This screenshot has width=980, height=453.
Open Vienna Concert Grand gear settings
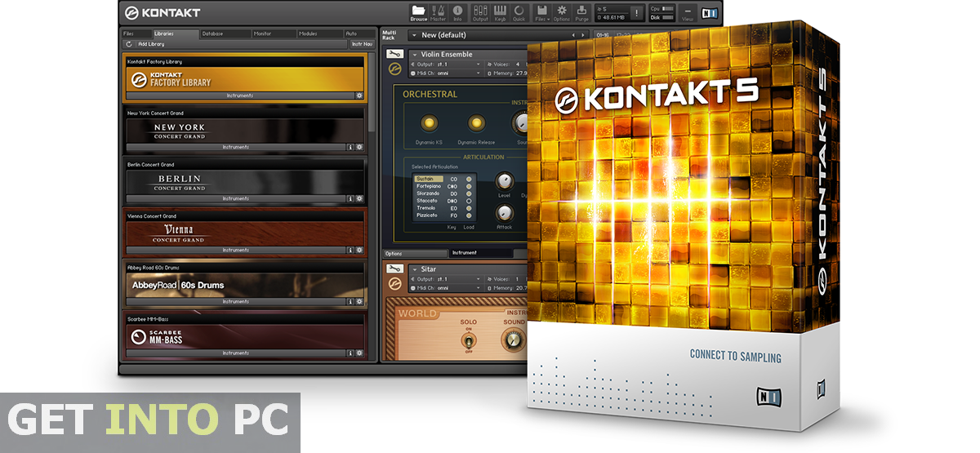point(359,250)
